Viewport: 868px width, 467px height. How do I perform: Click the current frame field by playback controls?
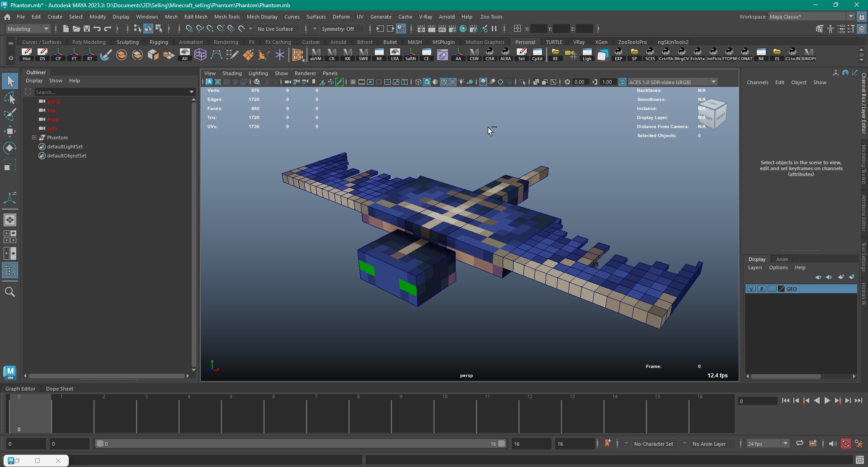click(757, 401)
